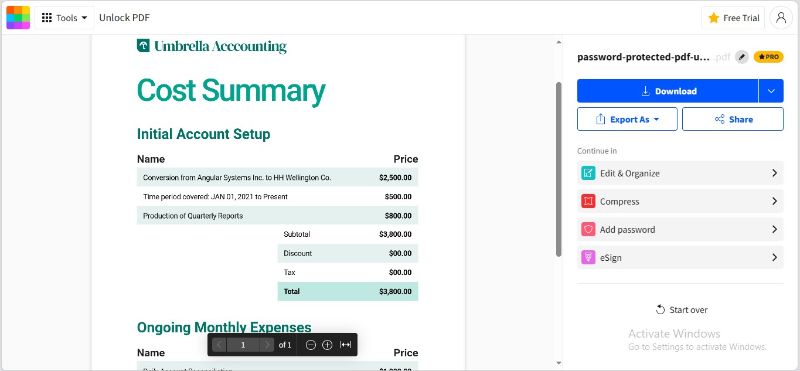Click the scrollbar down arrow

click(x=558, y=363)
